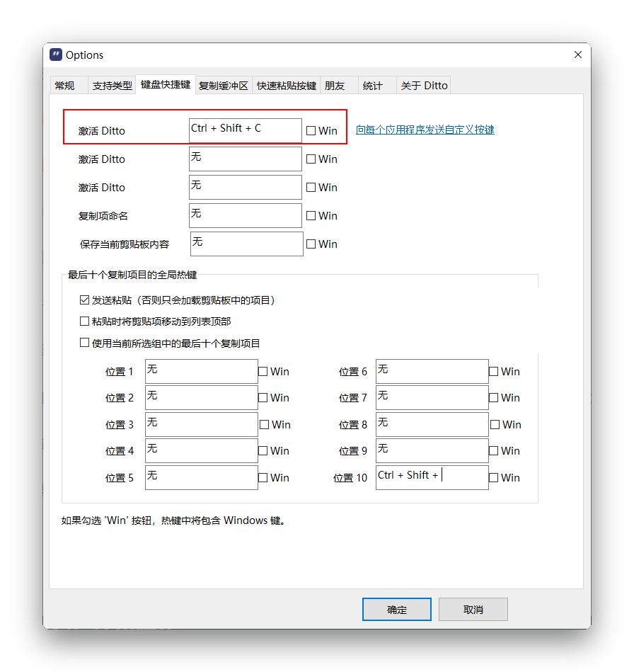The image size is (634, 672).
Task: Focus the 位置 3 hotkey field
Action: click(x=202, y=425)
